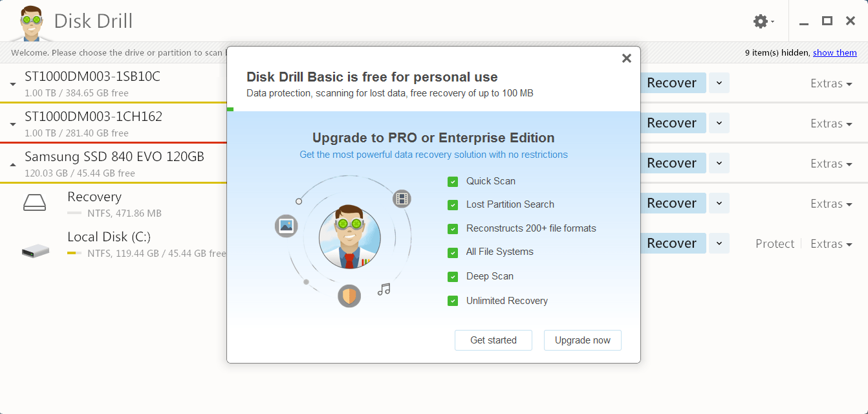Viewport: 868px width, 414px height.
Task: Open the settings gear menu
Action: [763, 21]
